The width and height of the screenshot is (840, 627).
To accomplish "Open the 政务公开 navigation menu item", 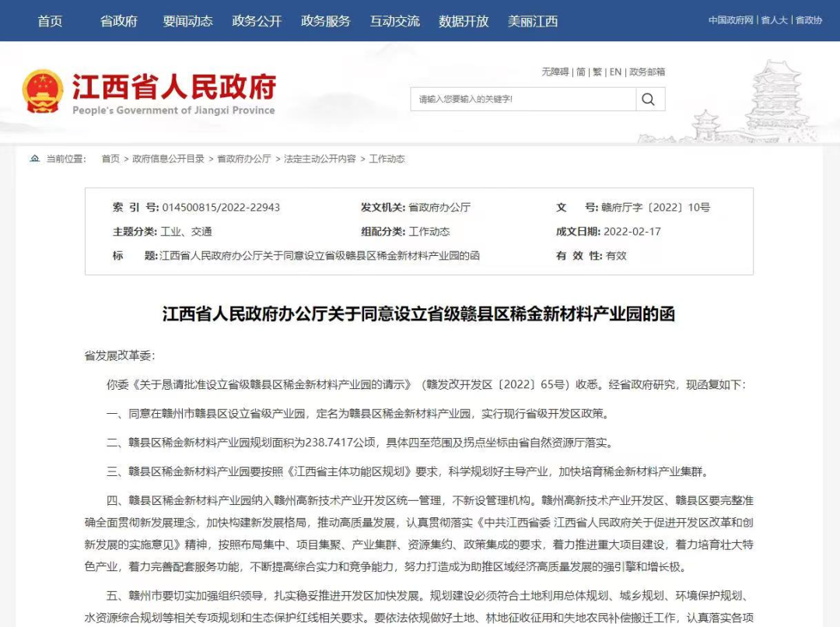I will click(x=257, y=21).
